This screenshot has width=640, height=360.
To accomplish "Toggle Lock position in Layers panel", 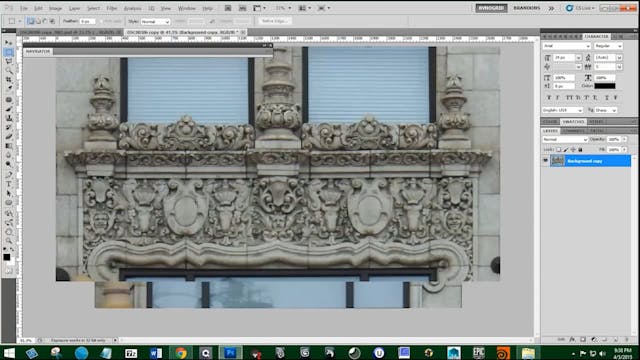I will pos(573,150).
